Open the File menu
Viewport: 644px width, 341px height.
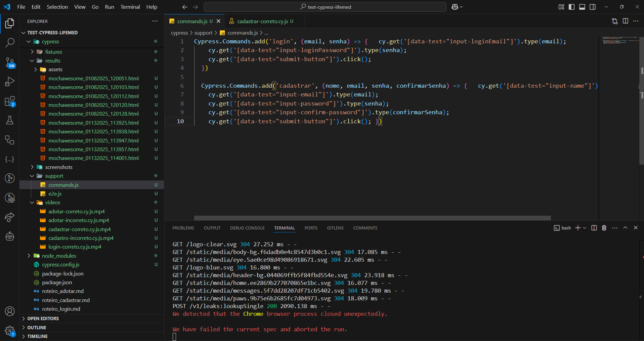[21, 7]
